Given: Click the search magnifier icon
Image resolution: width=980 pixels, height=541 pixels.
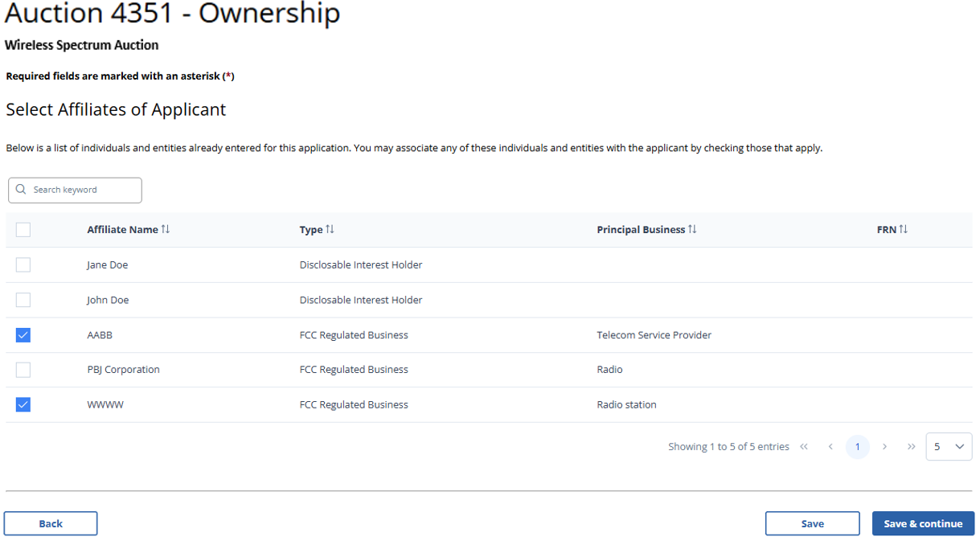Looking at the screenshot, I should click(21, 190).
